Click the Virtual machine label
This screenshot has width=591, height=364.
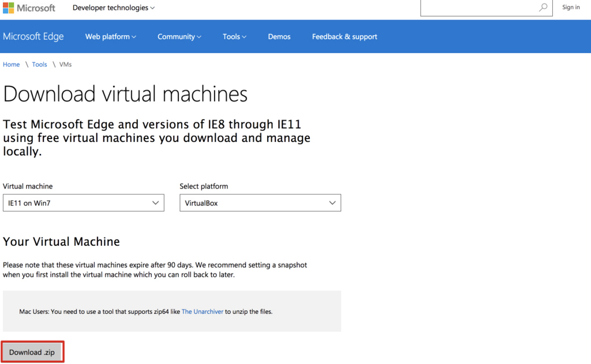[x=28, y=186]
